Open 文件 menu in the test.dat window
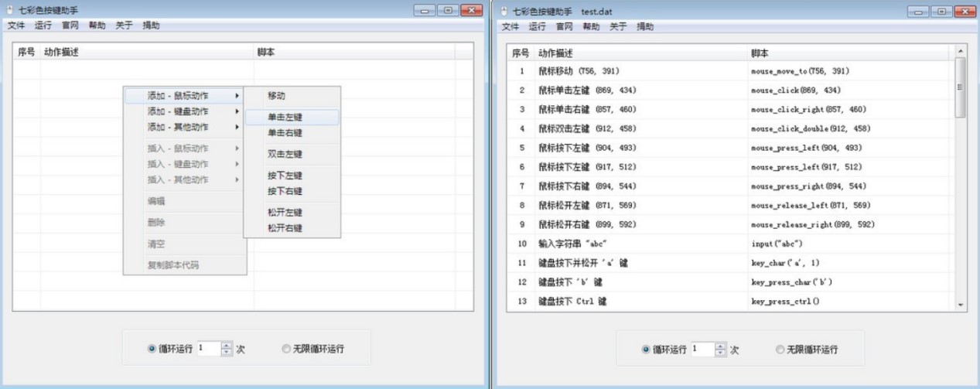This screenshot has height=389, width=980. coord(510,26)
